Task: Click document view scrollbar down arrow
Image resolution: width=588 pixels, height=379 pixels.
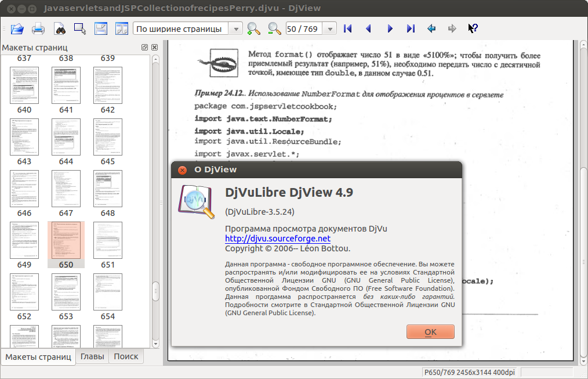Action: [x=583, y=361]
